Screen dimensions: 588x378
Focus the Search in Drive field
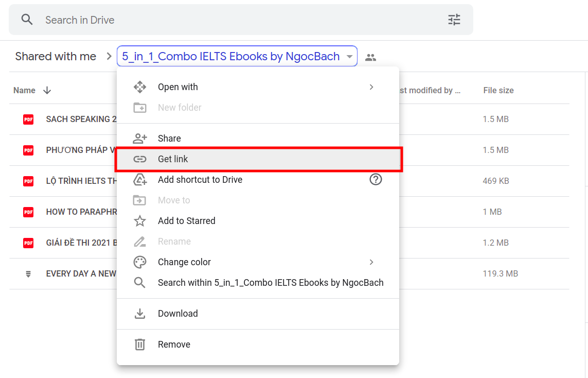coord(241,20)
